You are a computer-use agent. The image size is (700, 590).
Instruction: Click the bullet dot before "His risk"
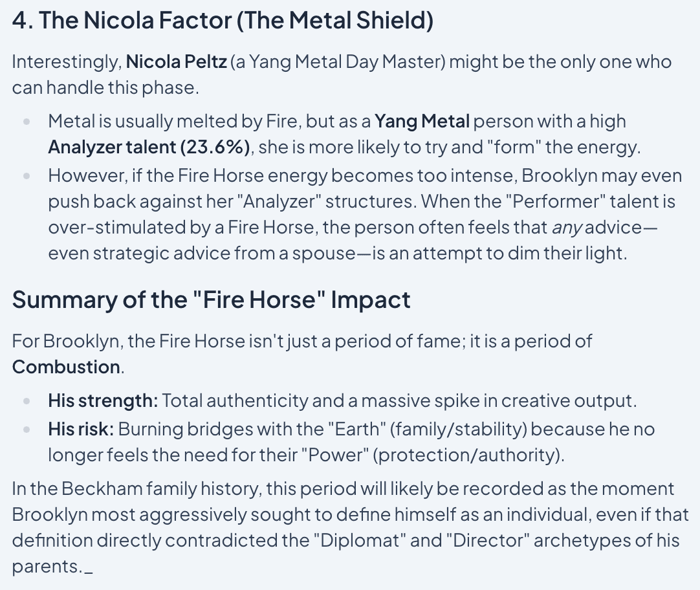(27, 430)
